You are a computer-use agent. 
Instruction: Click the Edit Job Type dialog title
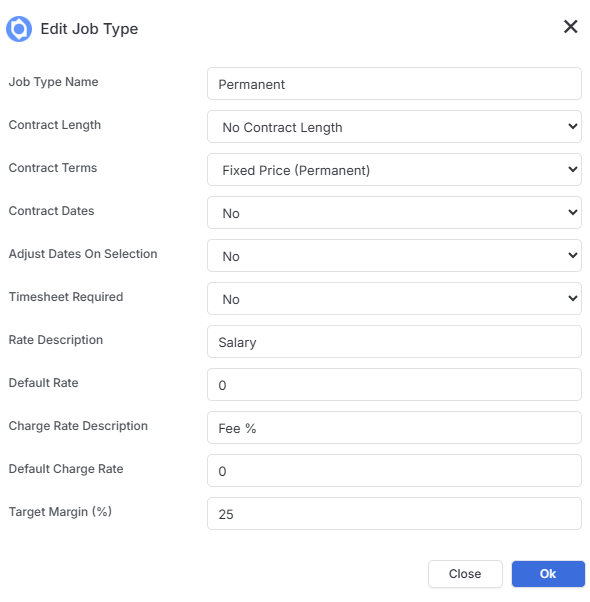tap(89, 29)
